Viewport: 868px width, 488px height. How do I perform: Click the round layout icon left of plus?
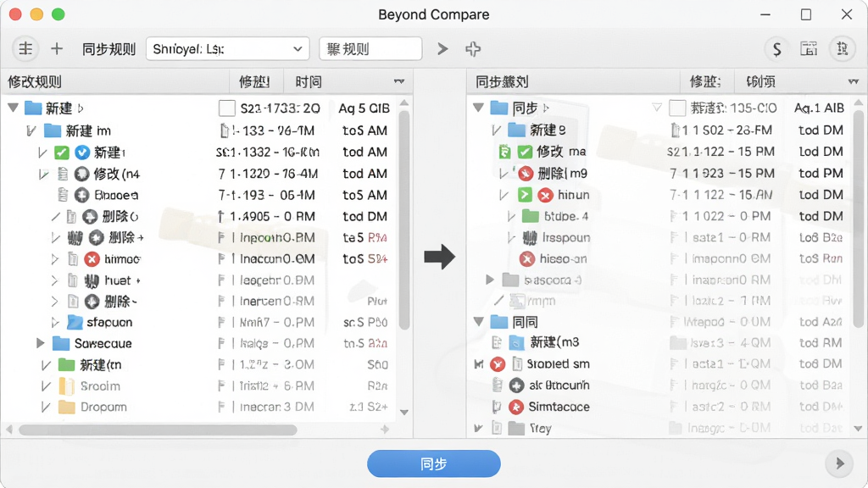pos(25,48)
